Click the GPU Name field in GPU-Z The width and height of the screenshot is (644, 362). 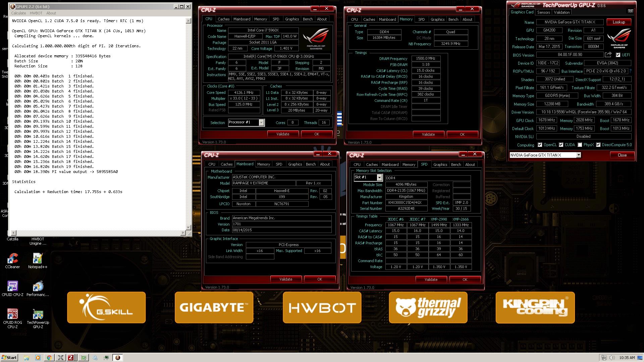point(570,22)
